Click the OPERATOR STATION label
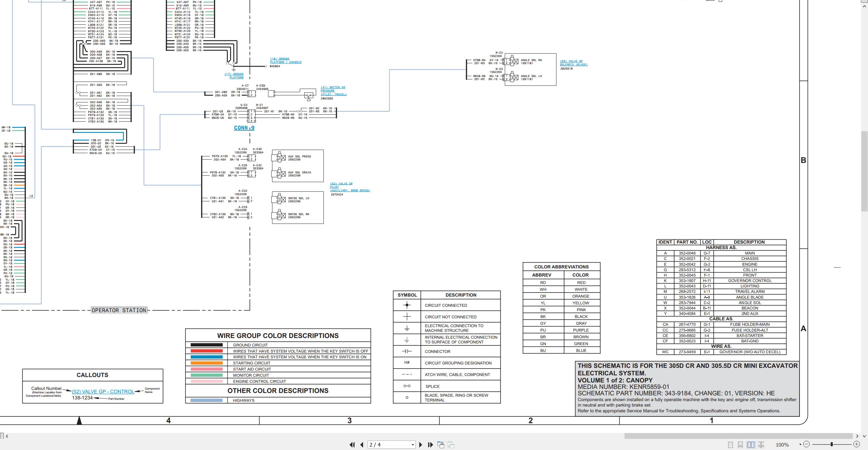868x450 pixels. (119, 310)
